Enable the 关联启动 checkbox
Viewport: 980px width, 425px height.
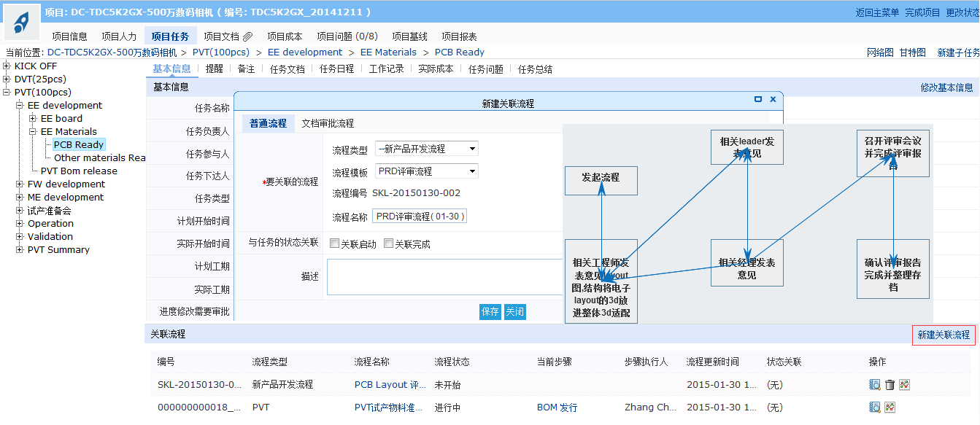[335, 244]
